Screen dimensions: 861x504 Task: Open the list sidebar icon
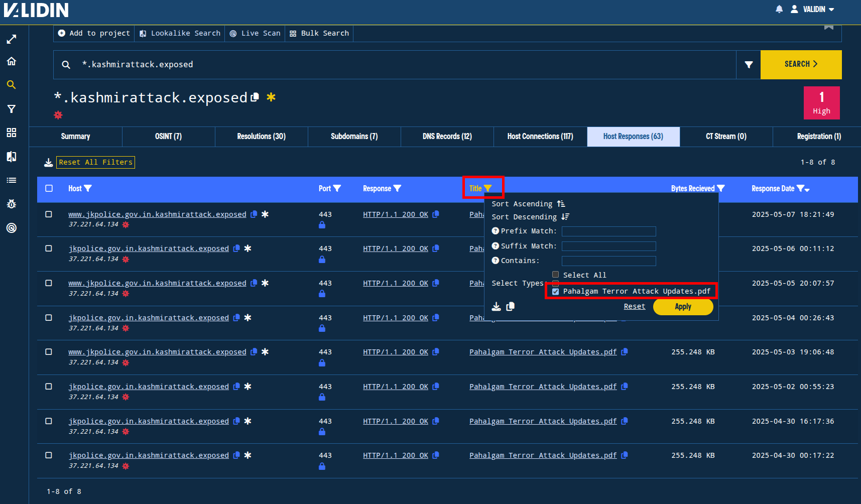click(x=12, y=180)
